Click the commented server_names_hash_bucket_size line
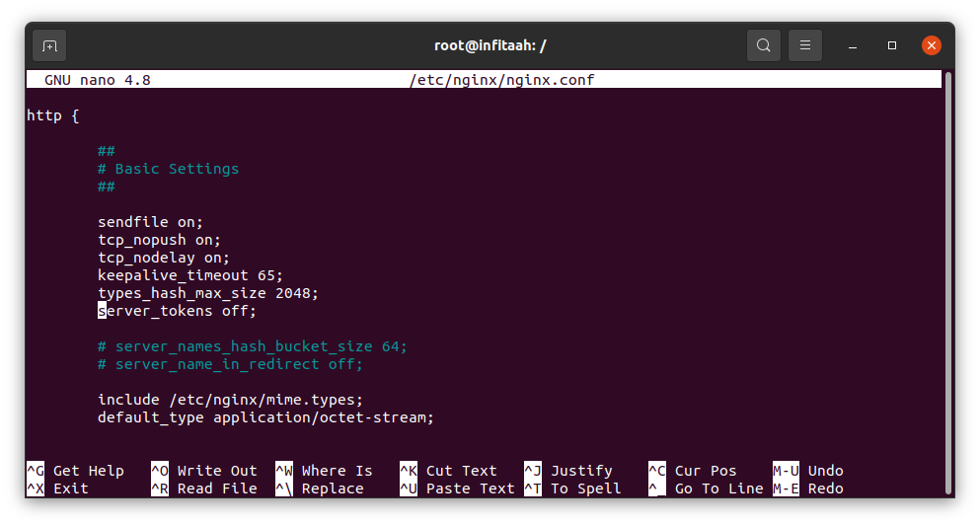980x526 pixels. point(252,346)
